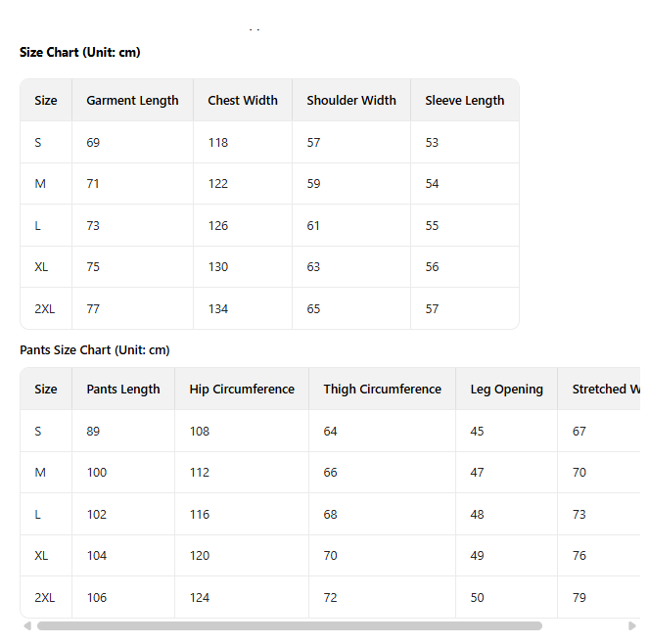Click the pants length value 89

tap(93, 431)
